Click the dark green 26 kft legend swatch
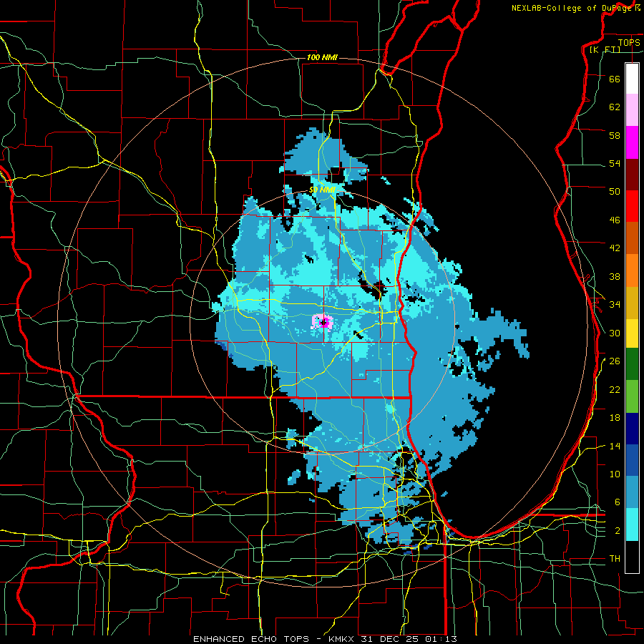644x644 pixels. 632,364
